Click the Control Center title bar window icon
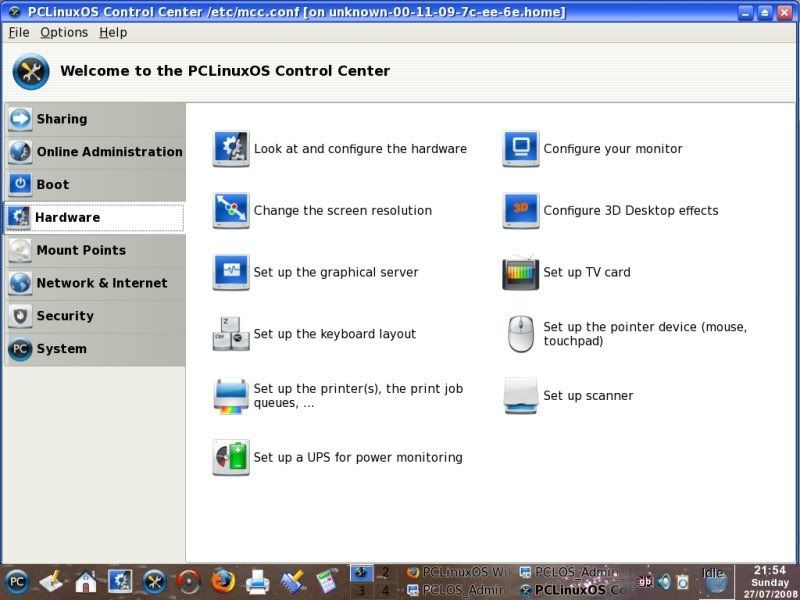The height and width of the screenshot is (600, 800). [x=15, y=11]
